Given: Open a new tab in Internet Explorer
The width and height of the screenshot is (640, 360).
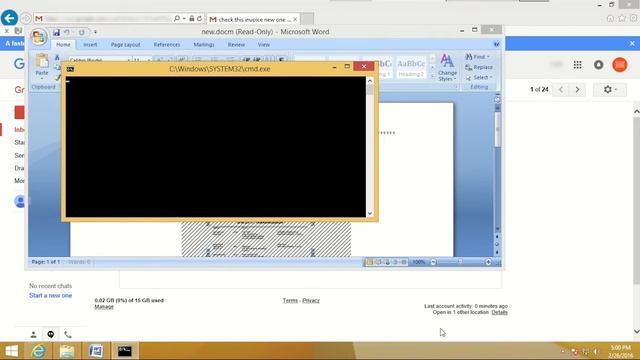Looking at the screenshot, I should [x=307, y=19].
